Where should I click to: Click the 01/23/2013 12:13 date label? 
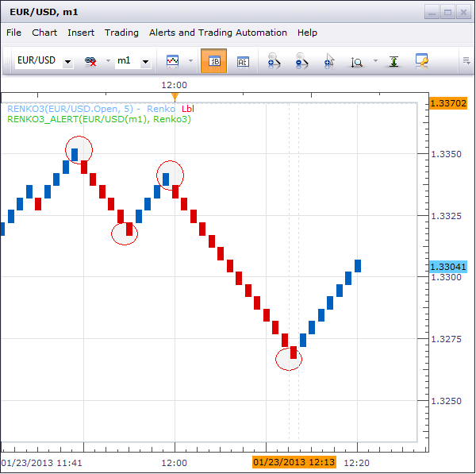[294, 462]
